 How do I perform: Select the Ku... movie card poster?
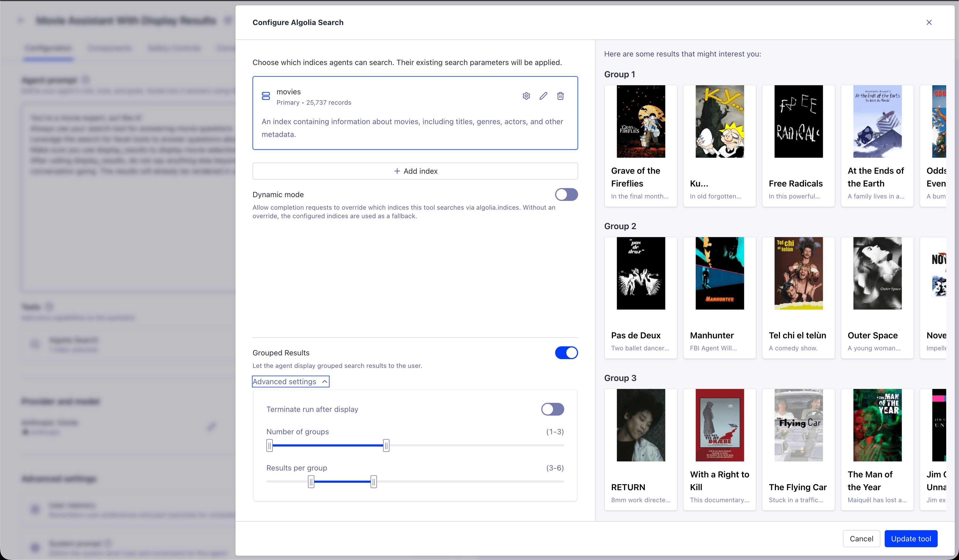(x=720, y=121)
